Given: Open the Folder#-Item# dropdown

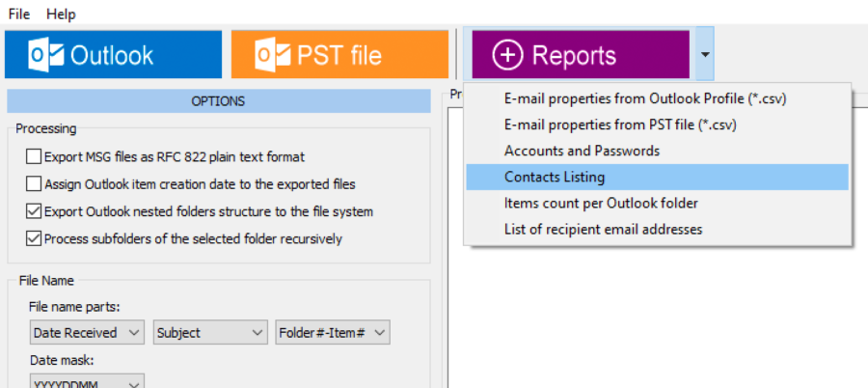Looking at the screenshot, I should (x=332, y=333).
